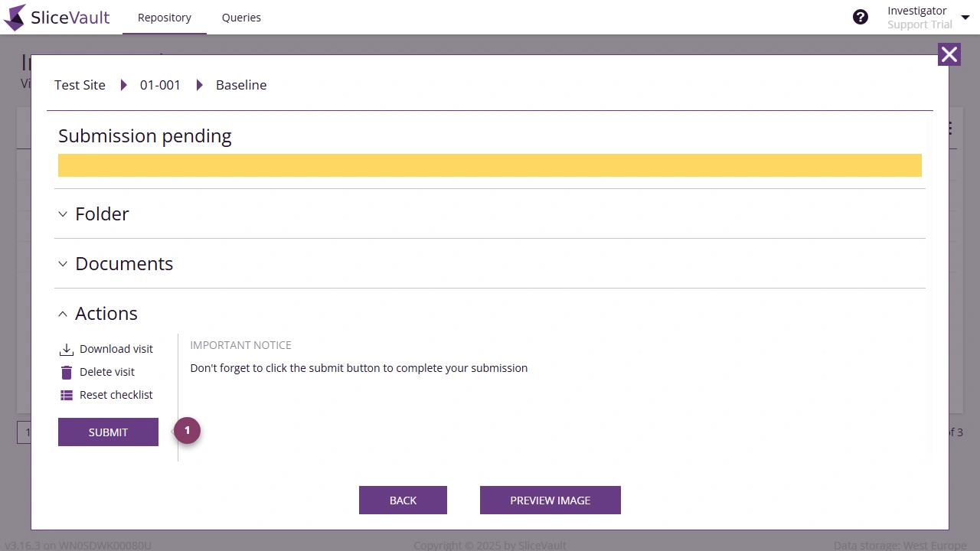The width and height of the screenshot is (980, 551).
Task: Click the Baseline breadcrumb entry
Action: 241,85
